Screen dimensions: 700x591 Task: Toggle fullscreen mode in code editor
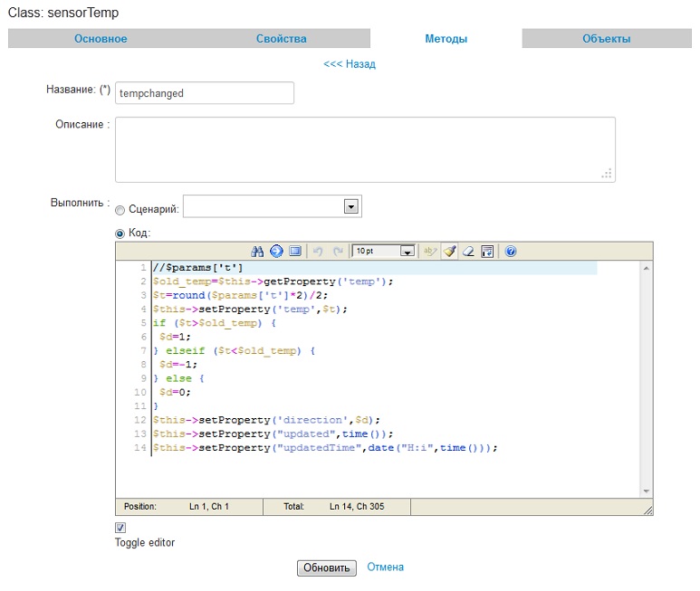click(294, 251)
